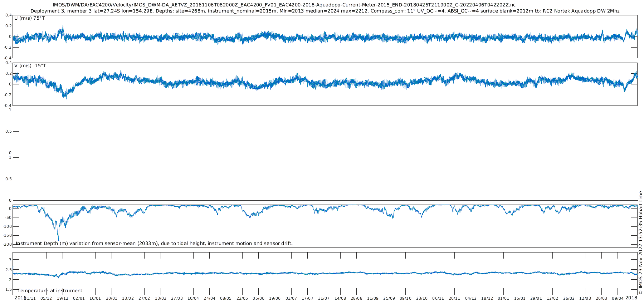Image resolution: width=644 pixels, height=304 pixels.
Task: Click the 10/04 date tick label
Action: [x=193, y=298]
